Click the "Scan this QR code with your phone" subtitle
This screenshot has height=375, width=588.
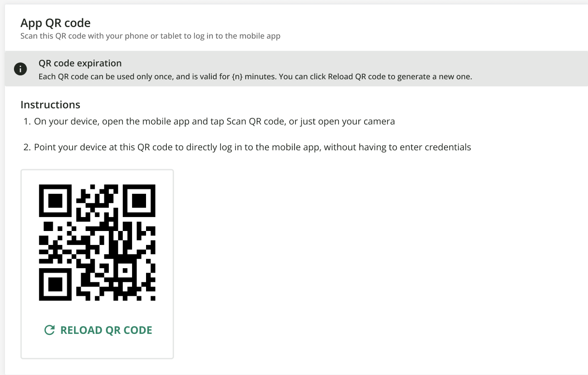pyautogui.click(x=150, y=36)
